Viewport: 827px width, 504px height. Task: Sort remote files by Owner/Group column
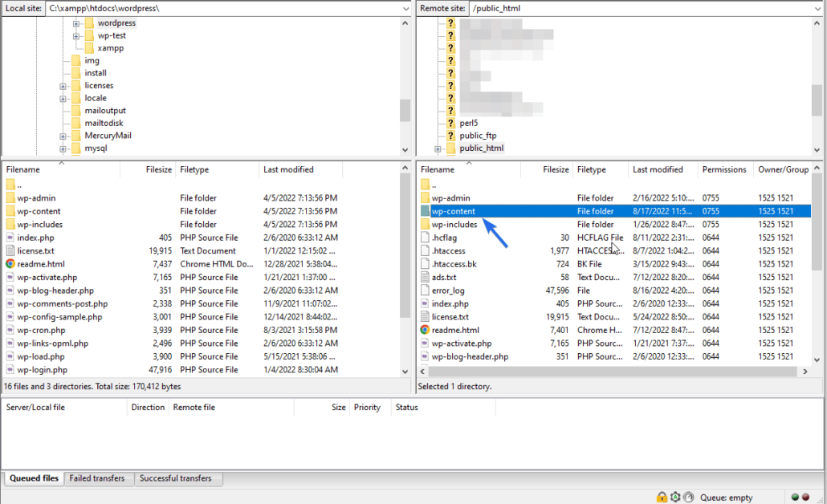pos(783,170)
